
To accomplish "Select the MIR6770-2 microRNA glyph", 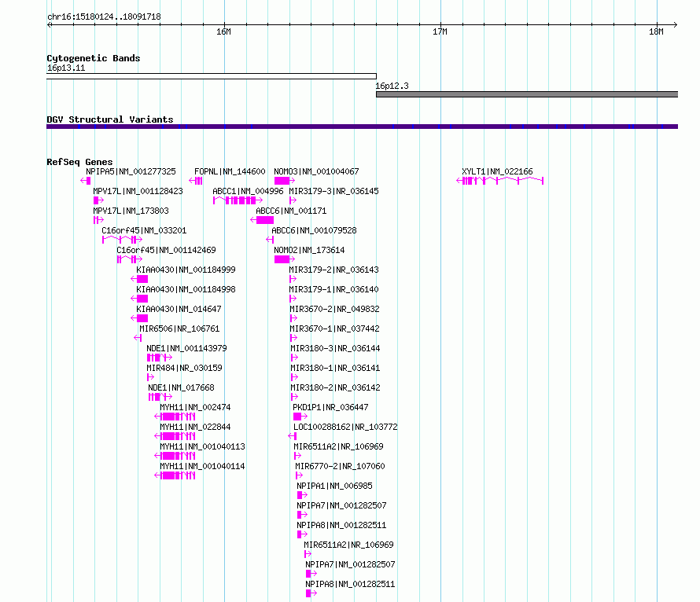I will 299,475.
